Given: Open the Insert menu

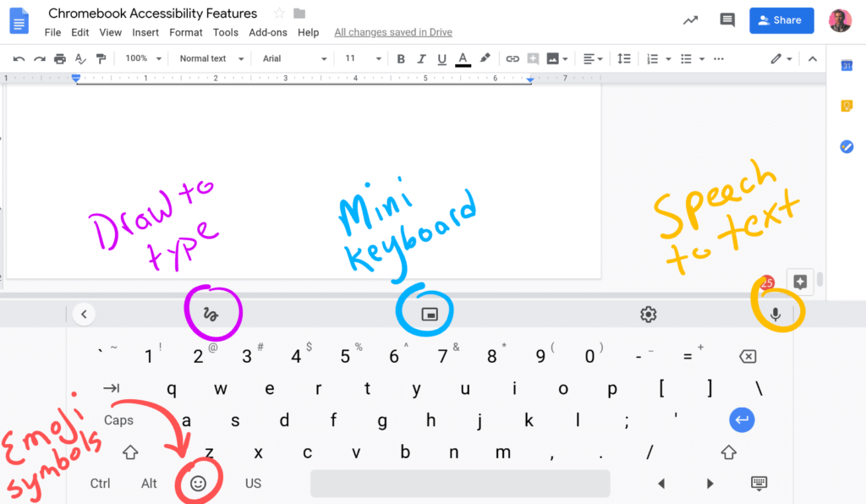Looking at the screenshot, I should pyautogui.click(x=145, y=32).
